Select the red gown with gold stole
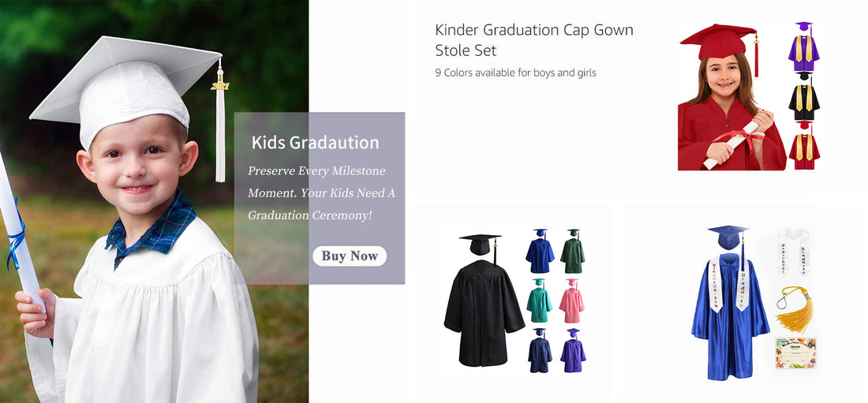Viewport: 868px width, 403px height. [x=804, y=146]
